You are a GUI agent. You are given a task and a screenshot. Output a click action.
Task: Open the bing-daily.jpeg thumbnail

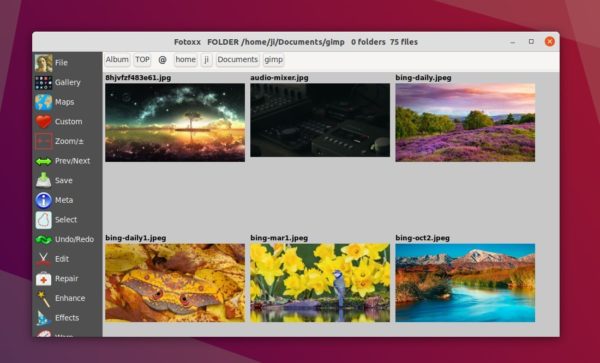(465, 122)
